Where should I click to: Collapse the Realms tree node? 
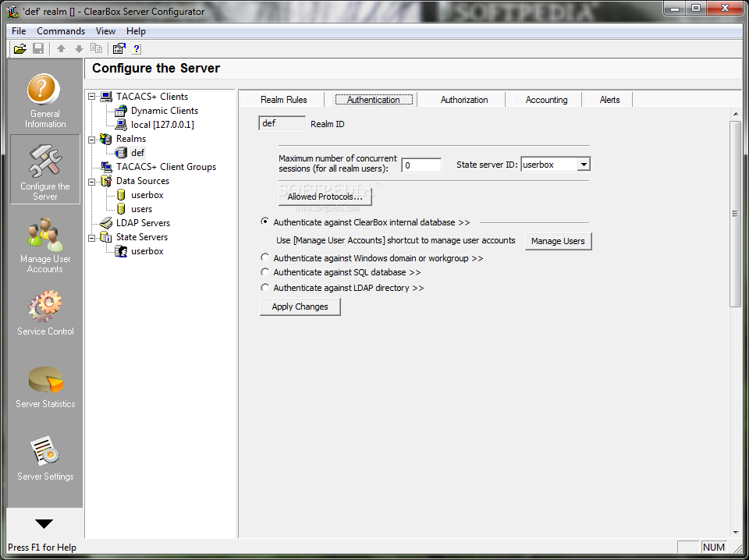(92, 139)
